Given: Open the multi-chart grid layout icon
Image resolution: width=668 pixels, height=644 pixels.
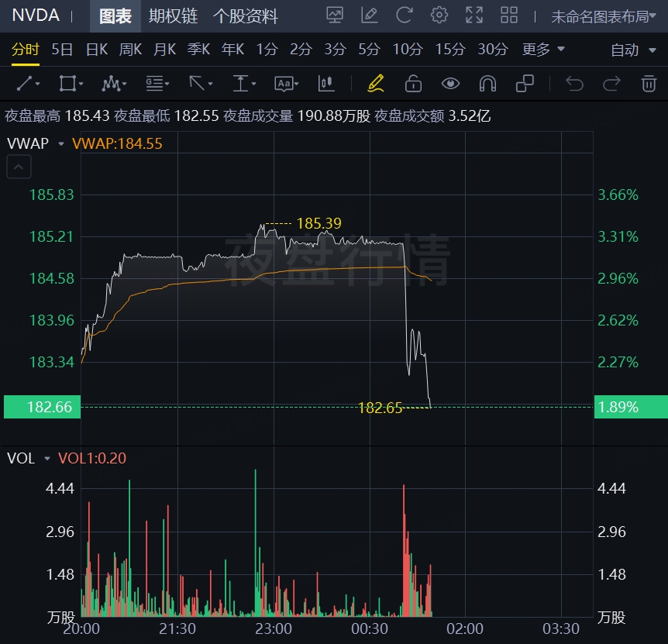Looking at the screenshot, I should 509,15.
